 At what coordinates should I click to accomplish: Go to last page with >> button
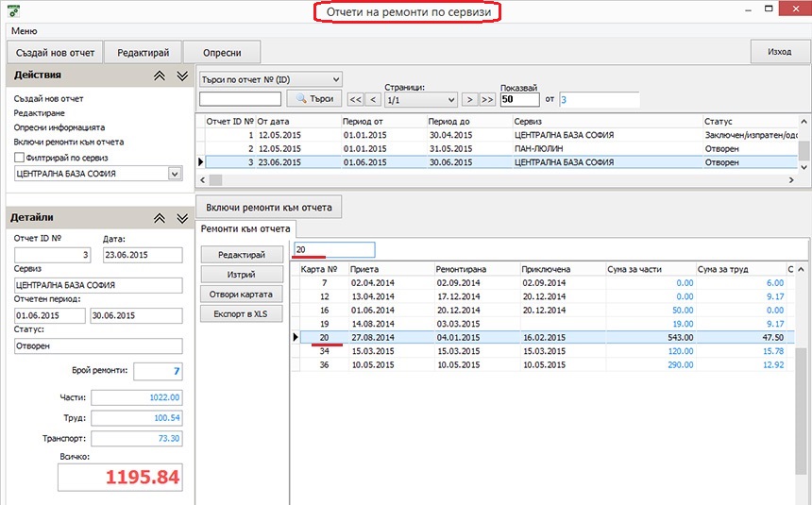[487, 99]
